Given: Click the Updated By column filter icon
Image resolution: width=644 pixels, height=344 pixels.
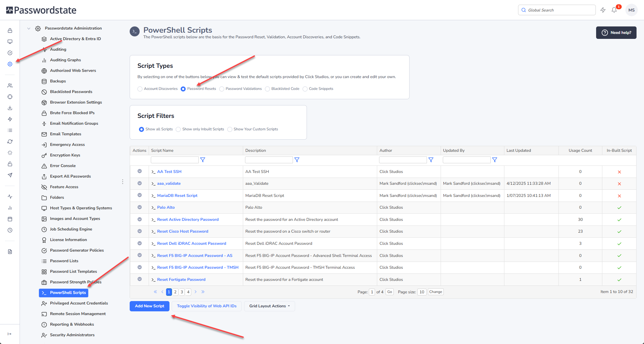Looking at the screenshot, I should [495, 160].
